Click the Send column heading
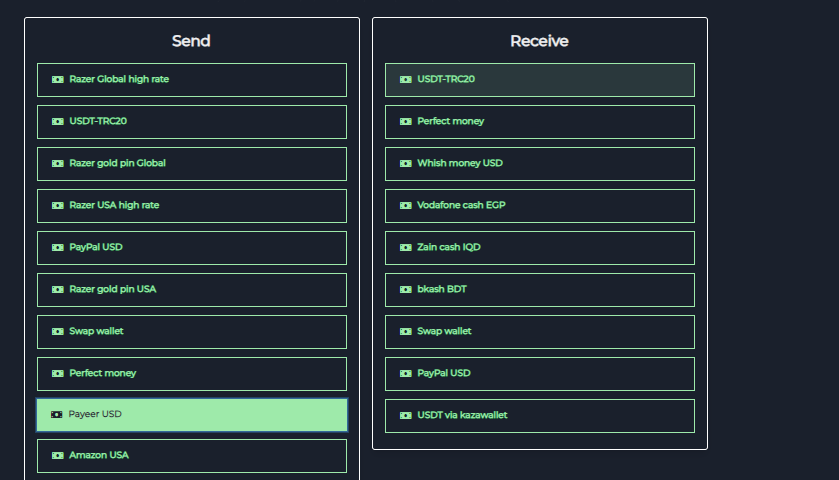 [x=191, y=41]
